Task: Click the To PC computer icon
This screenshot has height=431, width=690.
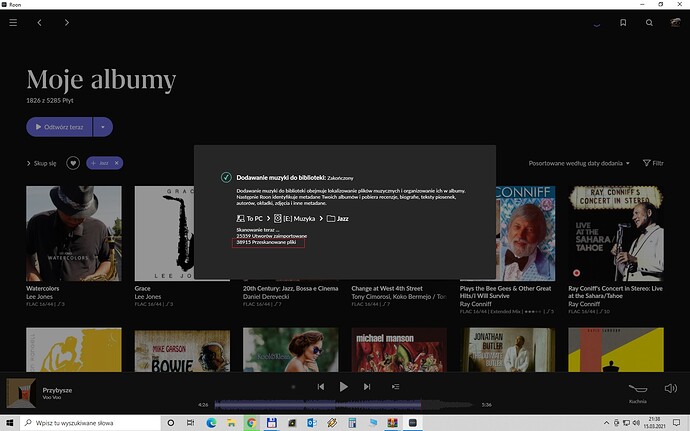Action: tap(240, 218)
